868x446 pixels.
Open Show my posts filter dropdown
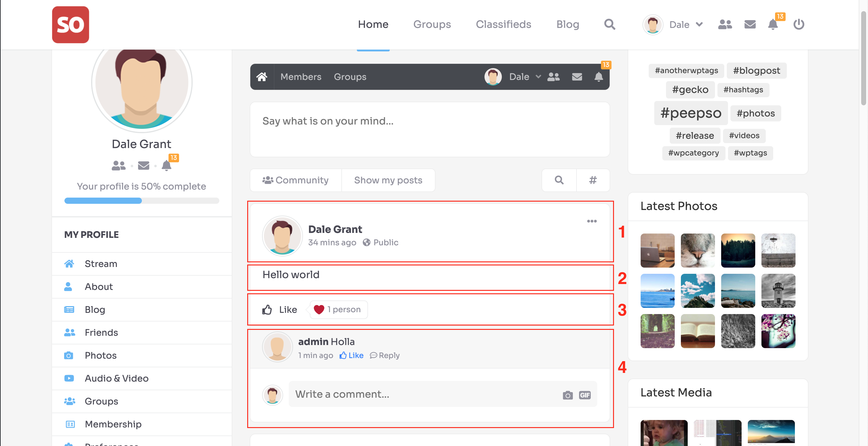click(x=388, y=180)
